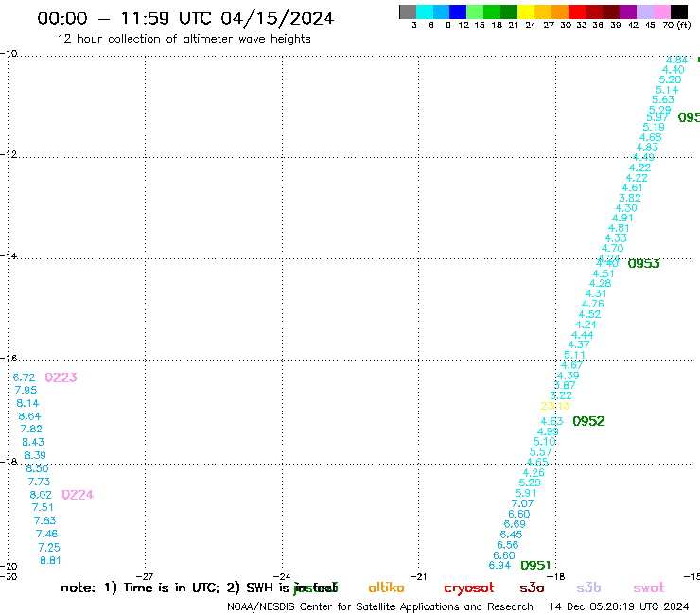The image size is (700, 615).
Task: Select the pink 0224 time label
Action: tap(78, 495)
